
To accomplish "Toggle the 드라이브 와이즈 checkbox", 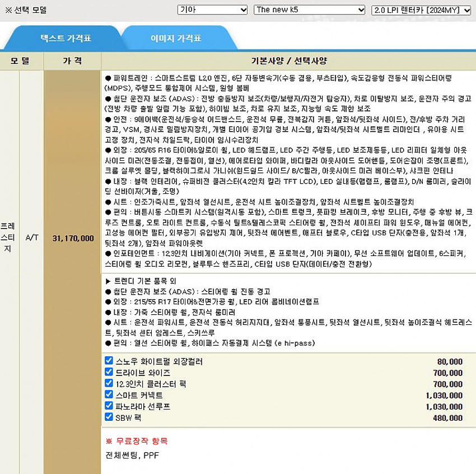I will 109,372.
